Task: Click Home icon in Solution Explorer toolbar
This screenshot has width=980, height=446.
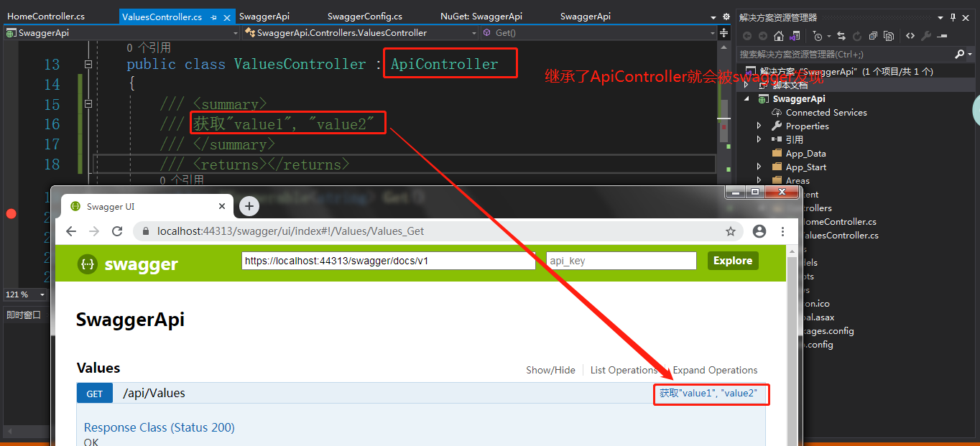Action: coord(779,36)
